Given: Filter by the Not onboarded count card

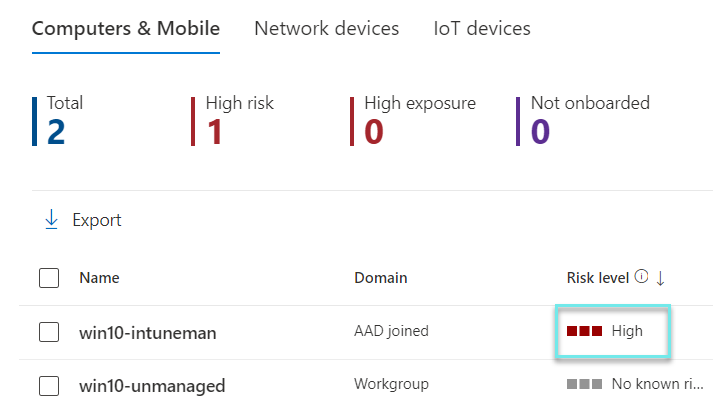Looking at the screenshot, I should click(x=589, y=120).
